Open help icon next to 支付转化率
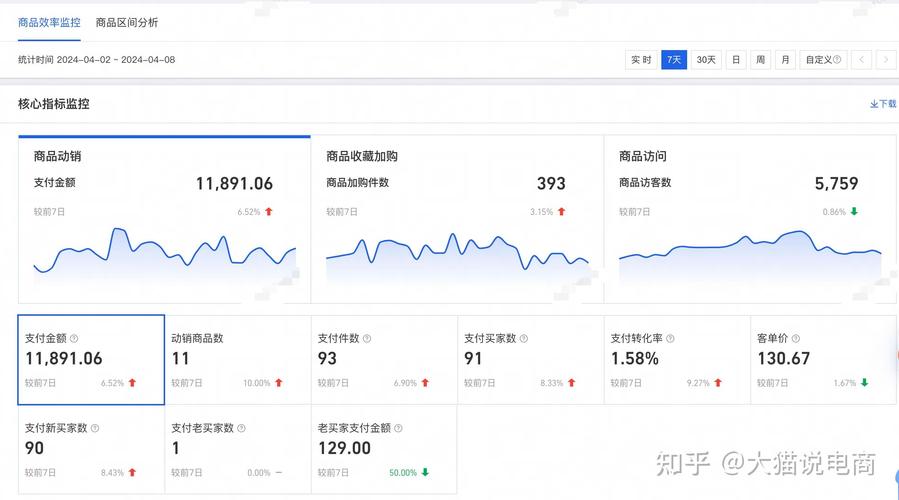Image resolution: width=899 pixels, height=500 pixels. point(670,338)
